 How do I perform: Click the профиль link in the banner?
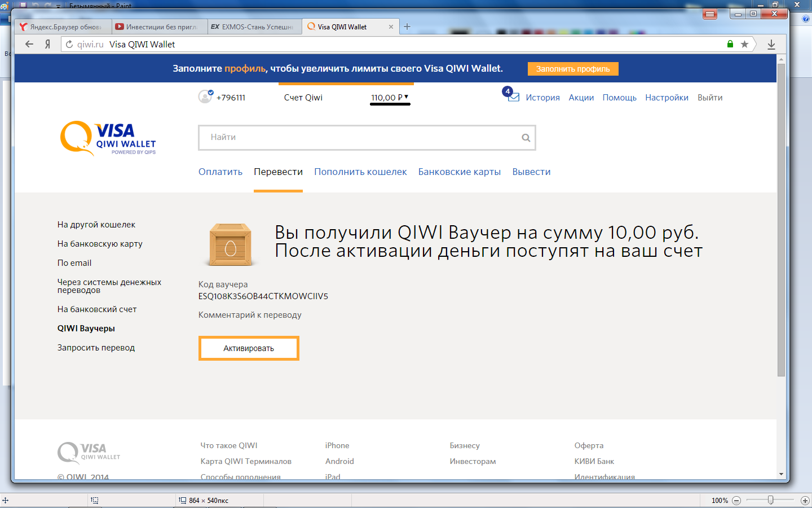point(245,68)
